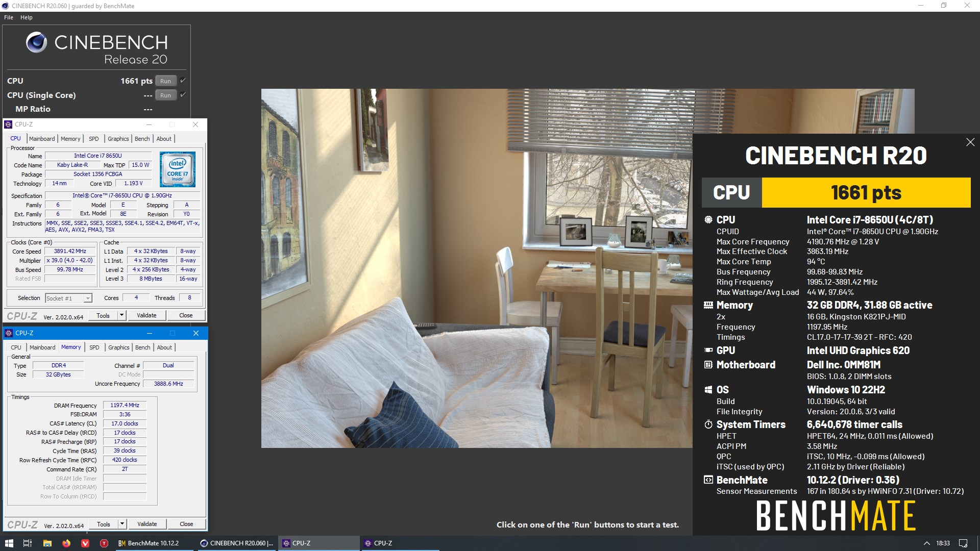Show hidden system tray icons
The image size is (980, 551).
(x=926, y=543)
